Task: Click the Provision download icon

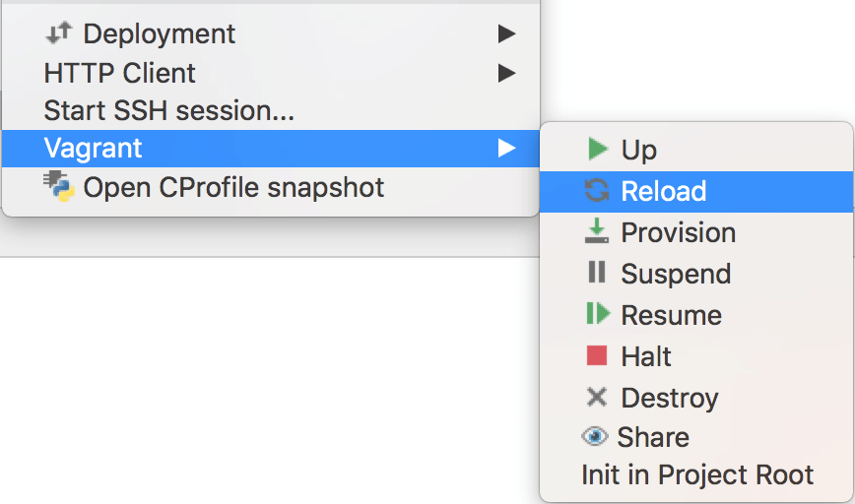Action: coord(597,232)
